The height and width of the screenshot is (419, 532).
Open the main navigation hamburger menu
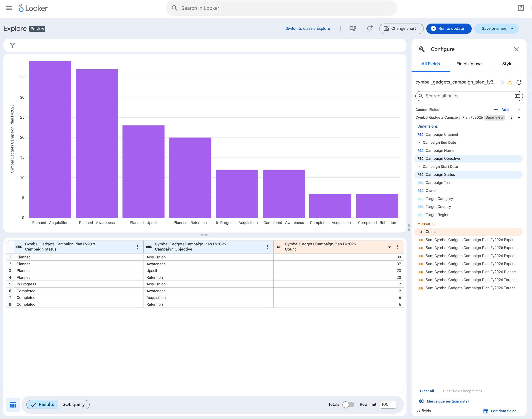click(9, 8)
